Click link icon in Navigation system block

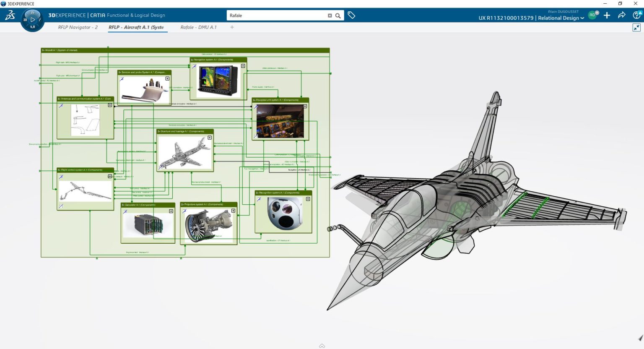(x=194, y=66)
